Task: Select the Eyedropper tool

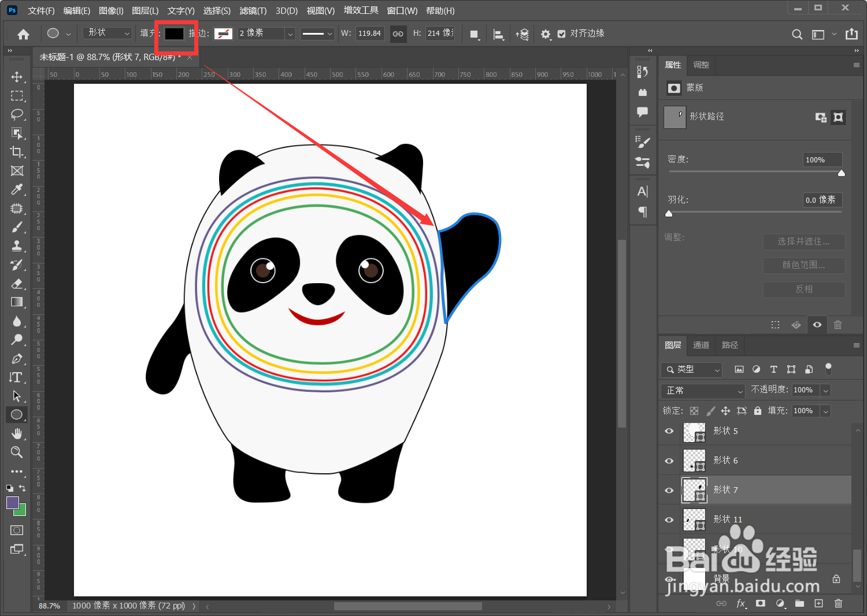Action: click(17, 190)
